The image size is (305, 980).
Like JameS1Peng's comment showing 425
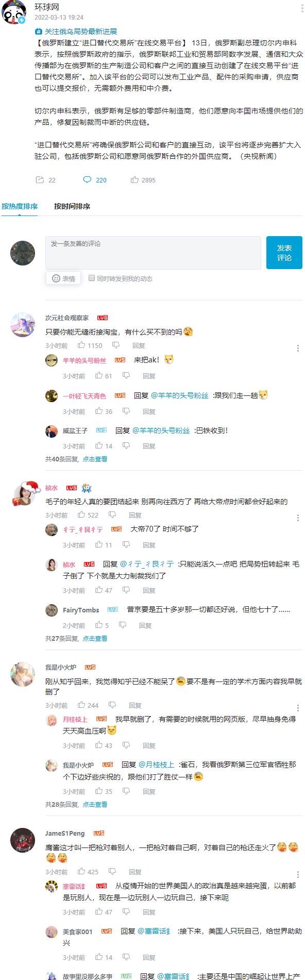[x=81, y=872]
